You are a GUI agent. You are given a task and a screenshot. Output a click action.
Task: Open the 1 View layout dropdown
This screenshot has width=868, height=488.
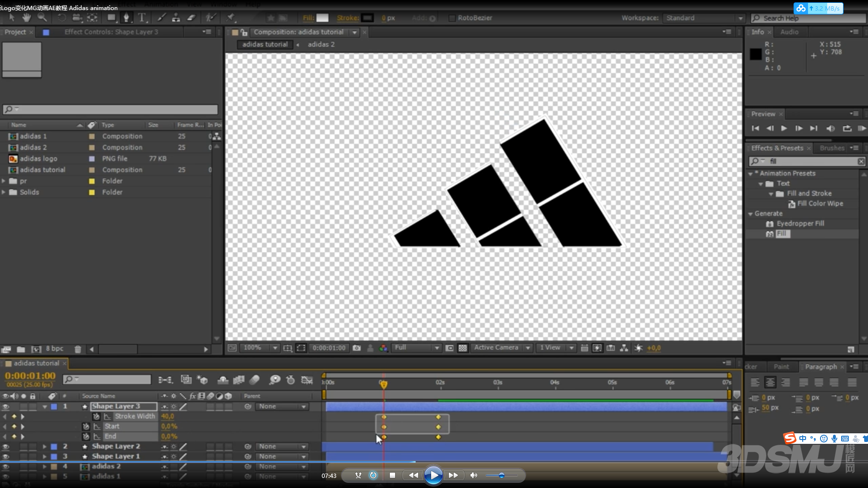[556, 348]
